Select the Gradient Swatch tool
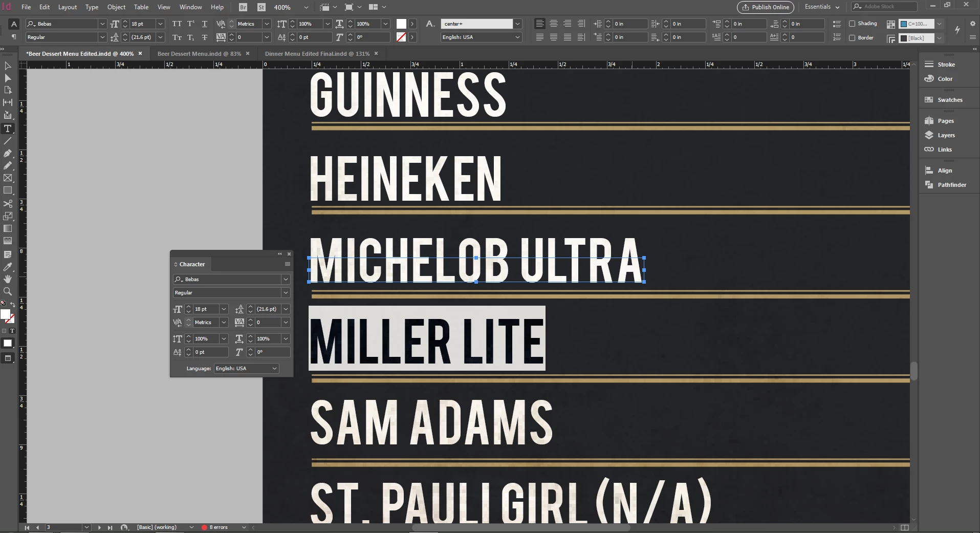980x533 pixels. pyautogui.click(x=8, y=228)
